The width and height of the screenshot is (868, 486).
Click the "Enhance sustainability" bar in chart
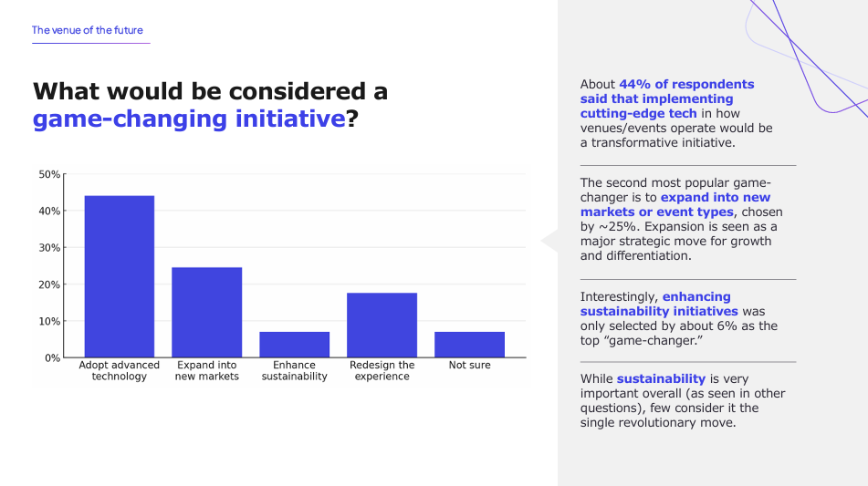[x=294, y=344]
